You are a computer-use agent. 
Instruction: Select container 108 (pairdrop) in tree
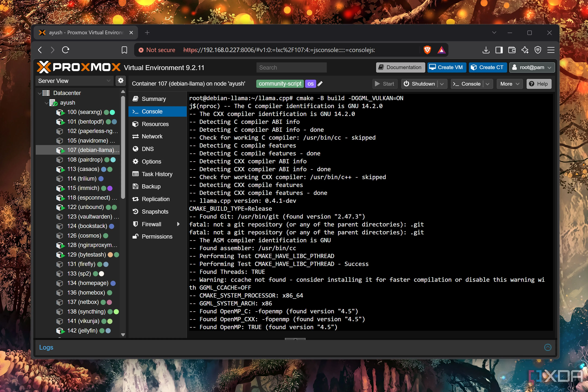(x=78, y=160)
